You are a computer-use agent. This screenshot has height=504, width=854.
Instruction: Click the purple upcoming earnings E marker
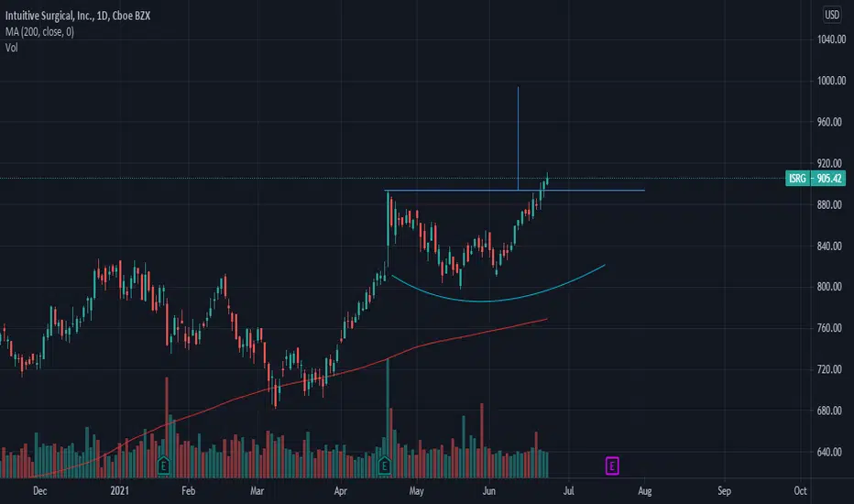[x=611, y=466]
